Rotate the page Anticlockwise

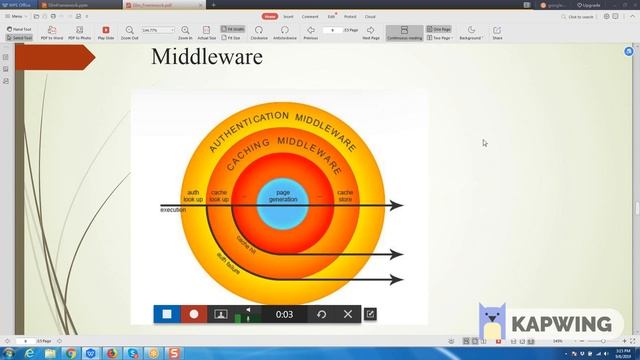click(285, 33)
